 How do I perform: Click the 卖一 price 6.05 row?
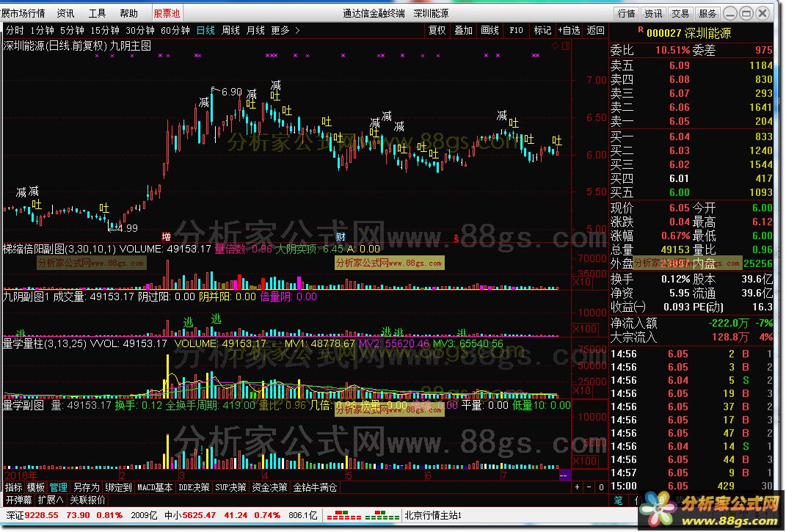click(x=691, y=121)
